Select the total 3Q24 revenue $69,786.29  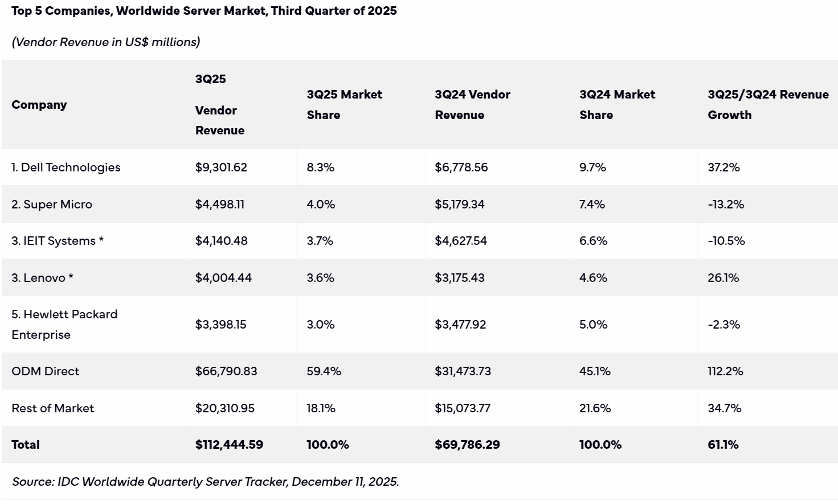click(467, 445)
